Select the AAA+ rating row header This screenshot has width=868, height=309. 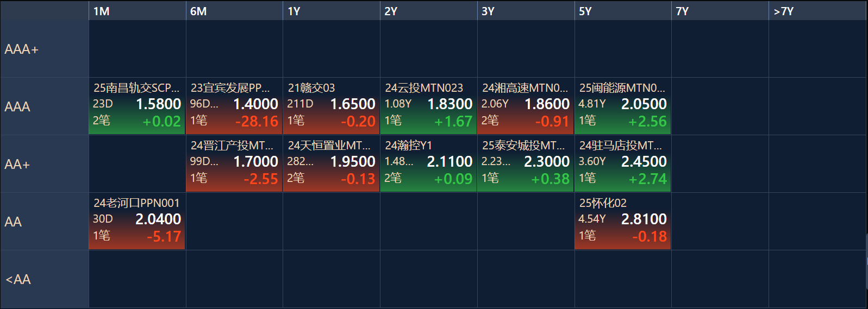[45, 49]
